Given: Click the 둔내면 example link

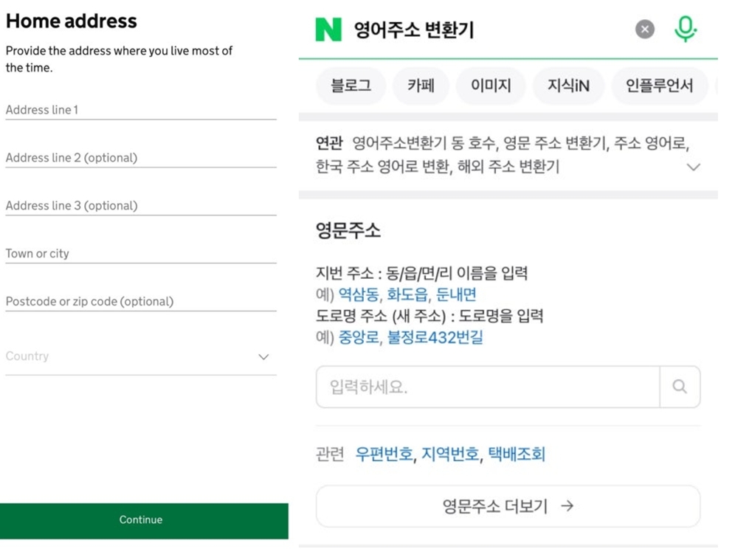Looking at the screenshot, I should [x=456, y=294].
